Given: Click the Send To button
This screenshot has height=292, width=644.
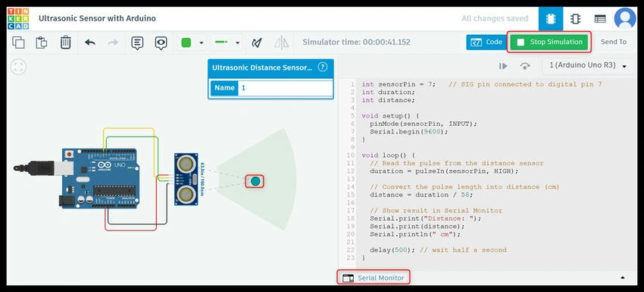Looking at the screenshot, I should tap(614, 42).
